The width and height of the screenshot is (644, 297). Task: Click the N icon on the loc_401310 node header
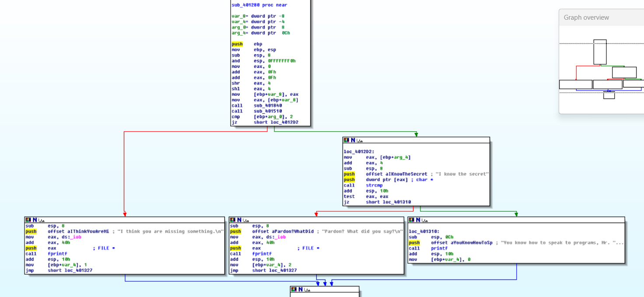418,220
